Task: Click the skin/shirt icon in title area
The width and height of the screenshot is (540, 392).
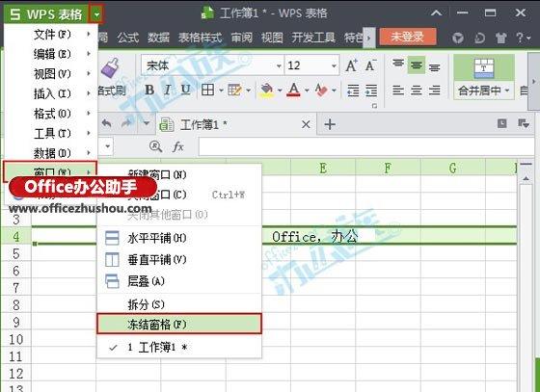Action: [x=500, y=38]
